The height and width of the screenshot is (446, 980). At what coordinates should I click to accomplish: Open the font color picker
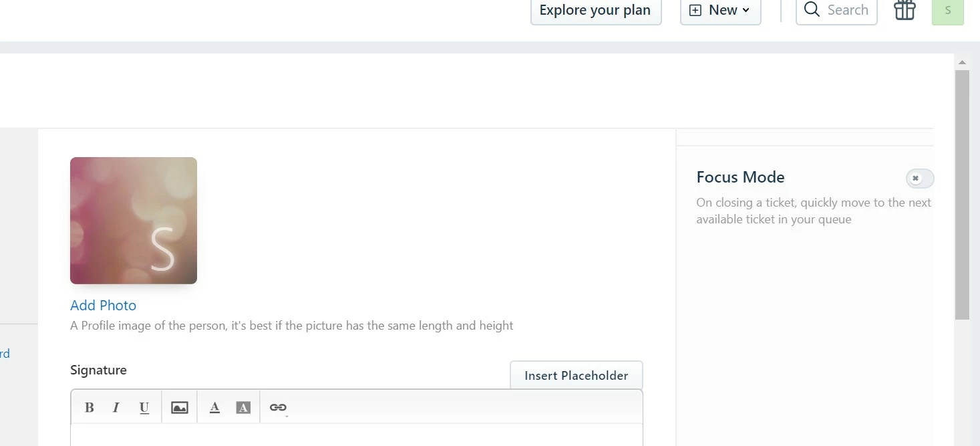click(214, 407)
